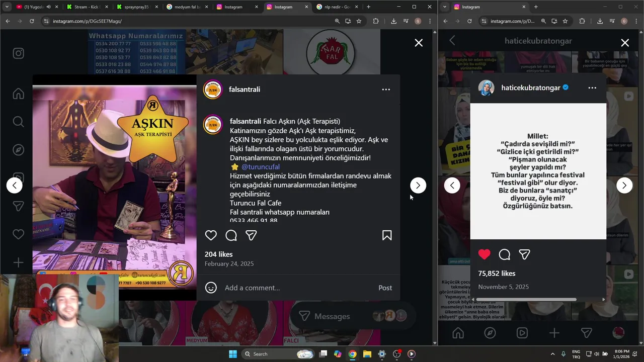Go to previous post in right window
Image resolution: width=644 pixels, height=362 pixels.
(452, 185)
